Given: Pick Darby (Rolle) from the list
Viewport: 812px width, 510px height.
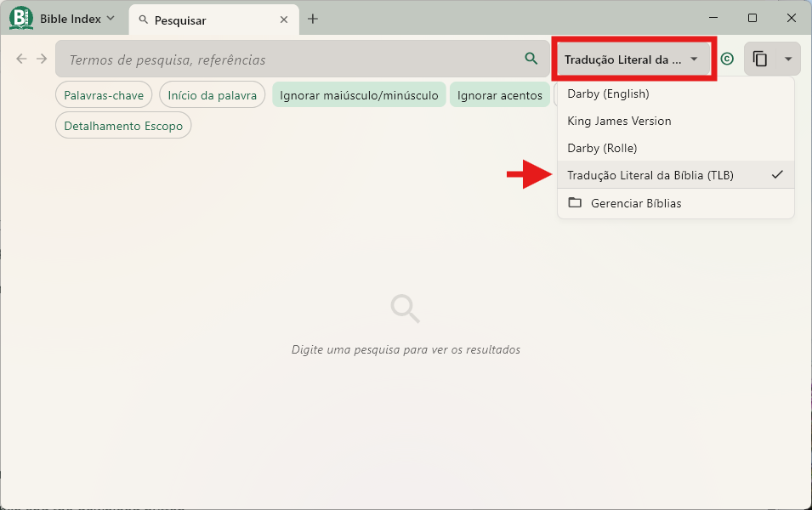Looking at the screenshot, I should pyautogui.click(x=676, y=148).
